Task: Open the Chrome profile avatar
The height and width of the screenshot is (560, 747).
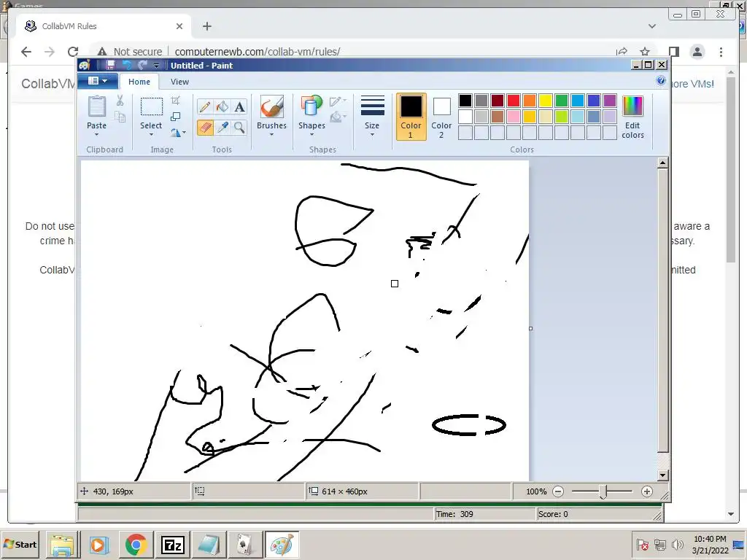Action: [697, 52]
